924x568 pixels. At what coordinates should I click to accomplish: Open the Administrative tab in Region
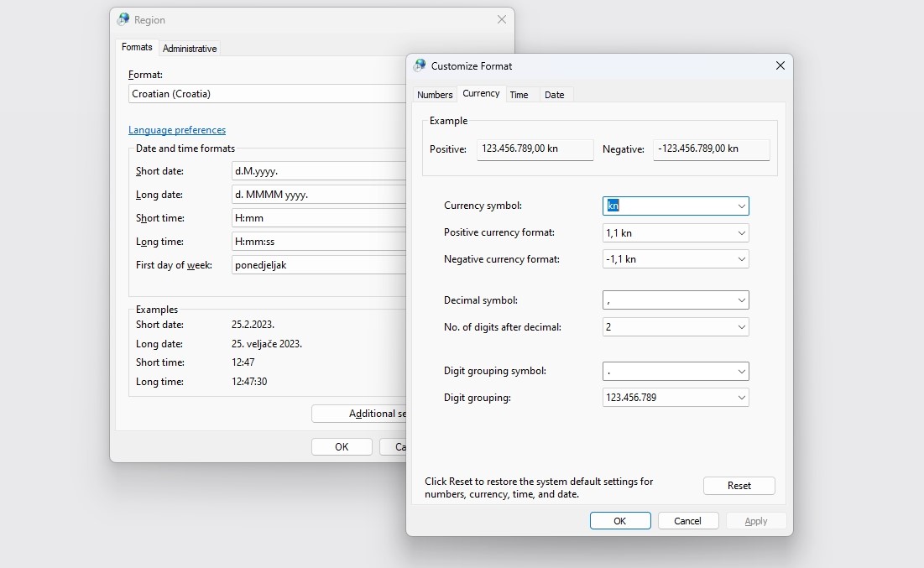[190, 49]
